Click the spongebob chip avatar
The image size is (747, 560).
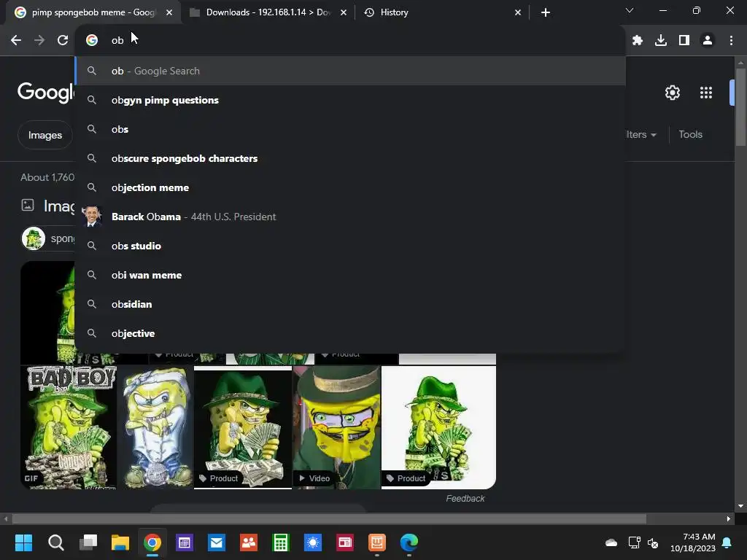pyautogui.click(x=34, y=238)
